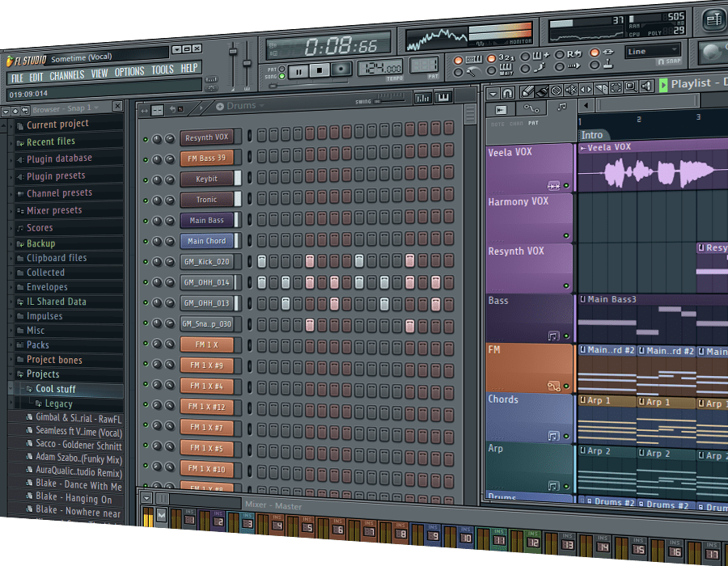Toggle step editing mode LED
The height and width of the screenshot is (566, 728).
(x=525, y=69)
